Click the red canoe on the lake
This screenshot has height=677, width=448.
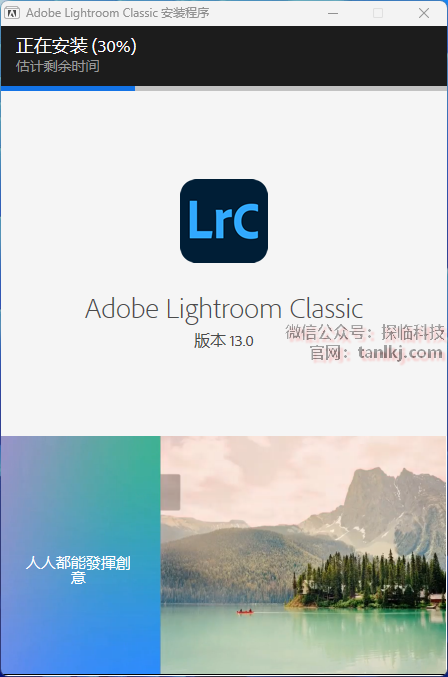(245, 611)
